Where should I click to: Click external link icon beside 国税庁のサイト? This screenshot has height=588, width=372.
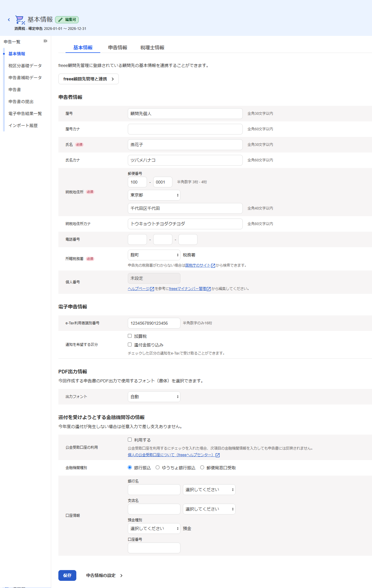point(213,265)
